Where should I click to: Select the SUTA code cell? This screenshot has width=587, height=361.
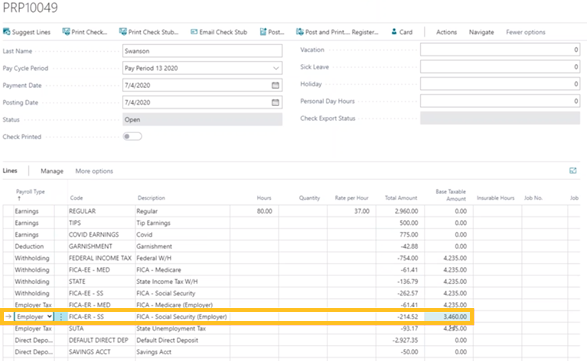pos(102,328)
